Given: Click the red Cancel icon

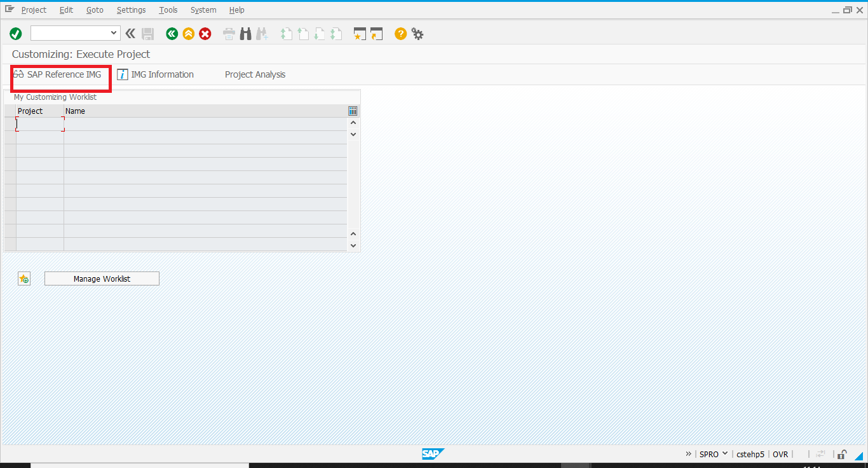Looking at the screenshot, I should point(205,34).
